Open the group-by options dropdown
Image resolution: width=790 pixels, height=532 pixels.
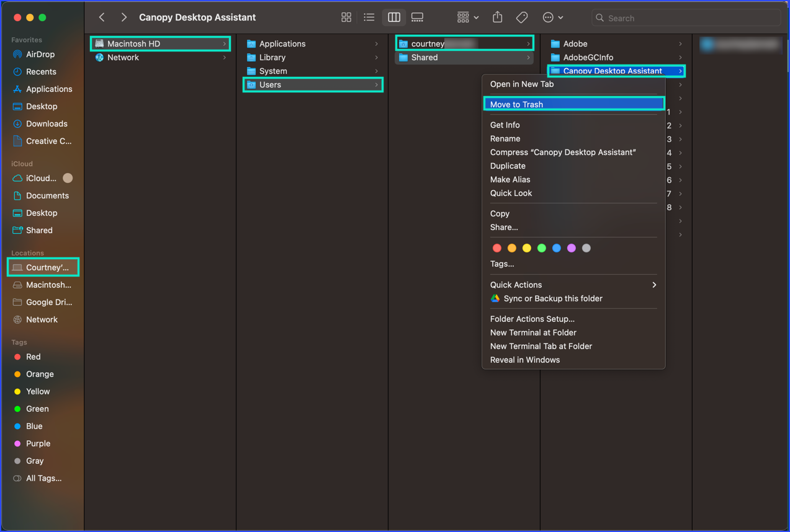[x=468, y=17]
